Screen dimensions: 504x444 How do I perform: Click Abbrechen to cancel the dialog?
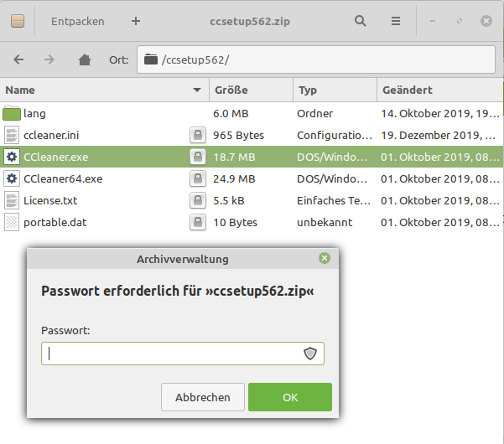(202, 397)
